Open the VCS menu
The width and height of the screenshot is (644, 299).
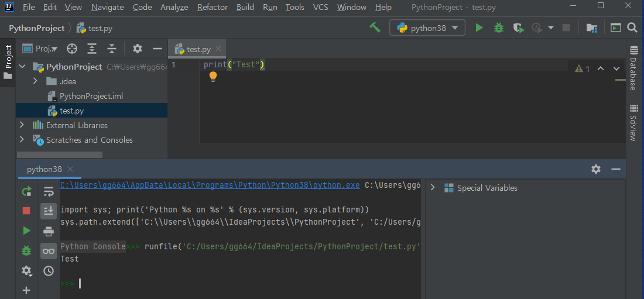[x=320, y=7]
